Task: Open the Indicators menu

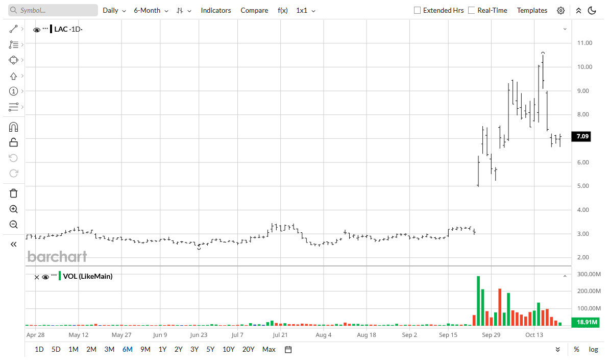Action: tap(216, 11)
